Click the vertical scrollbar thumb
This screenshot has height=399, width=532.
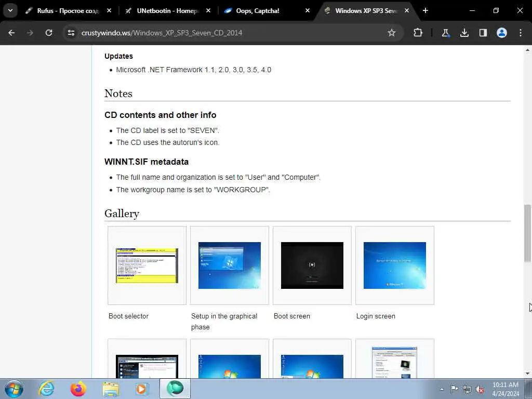(x=527, y=233)
